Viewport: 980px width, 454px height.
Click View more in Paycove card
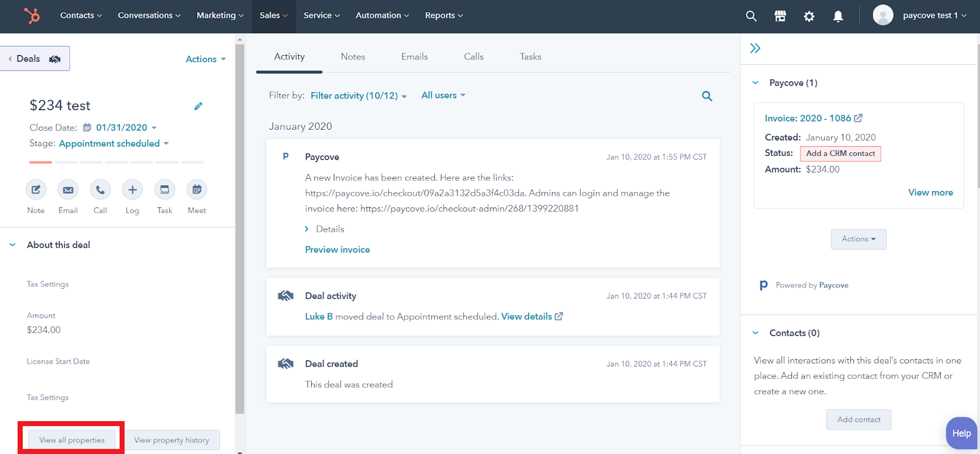[x=930, y=193]
